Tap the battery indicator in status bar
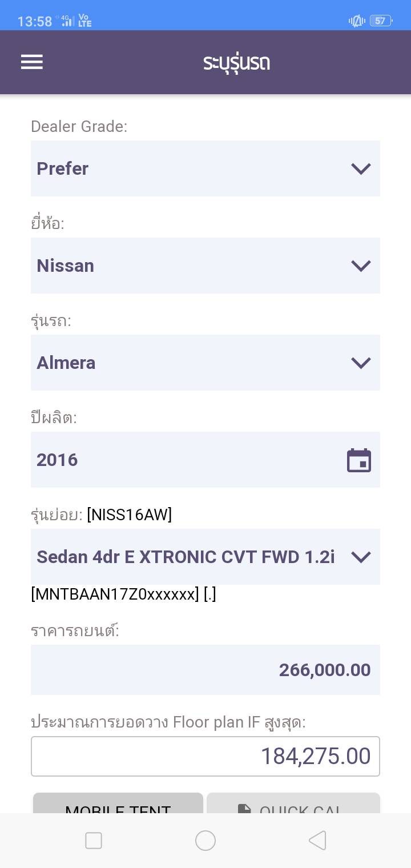Viewport: 411px width, 868px height. (381, 21)
